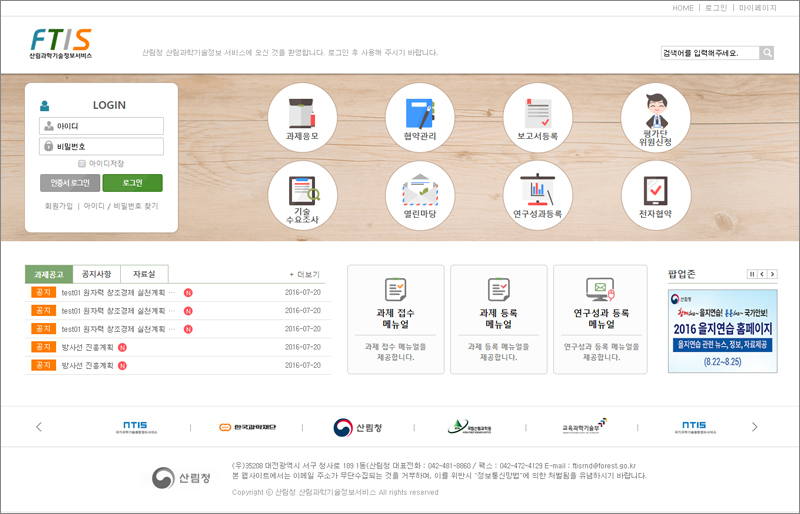Open the 평가단 위원신청 person icon

click(656, 117)
